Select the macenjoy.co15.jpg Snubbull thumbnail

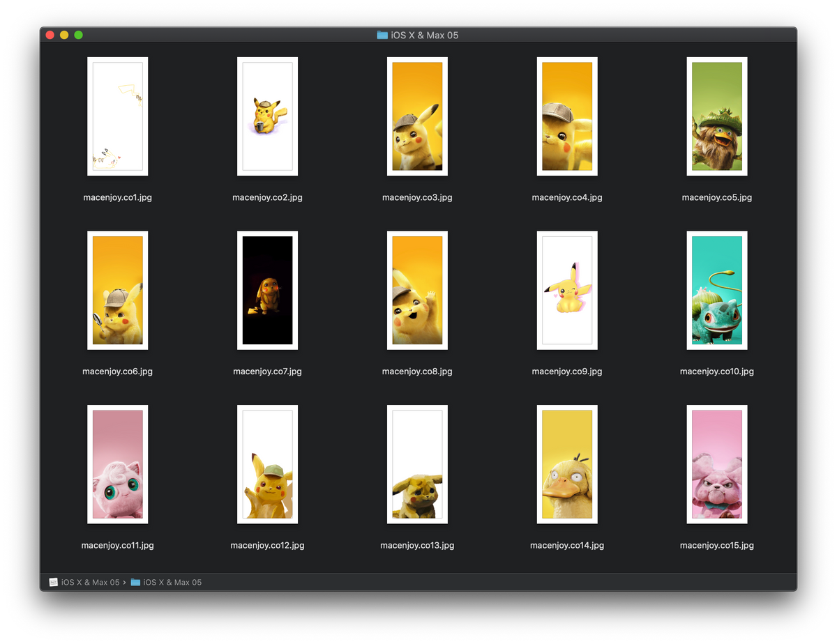coord(717,464)
